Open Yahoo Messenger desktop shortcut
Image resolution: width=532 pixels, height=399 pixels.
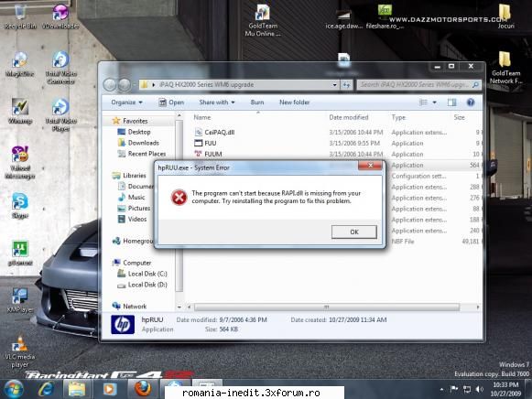pyautogui.click(x=20, y=162)
